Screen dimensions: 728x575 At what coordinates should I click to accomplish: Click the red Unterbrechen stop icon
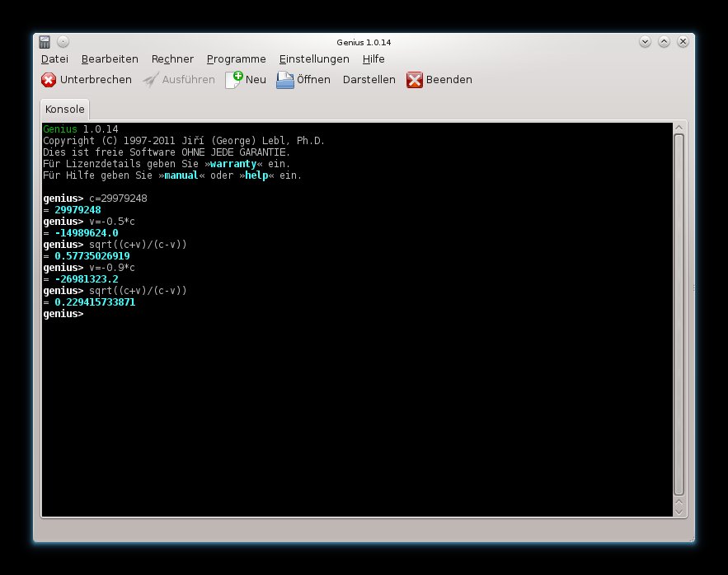point(49,80)
